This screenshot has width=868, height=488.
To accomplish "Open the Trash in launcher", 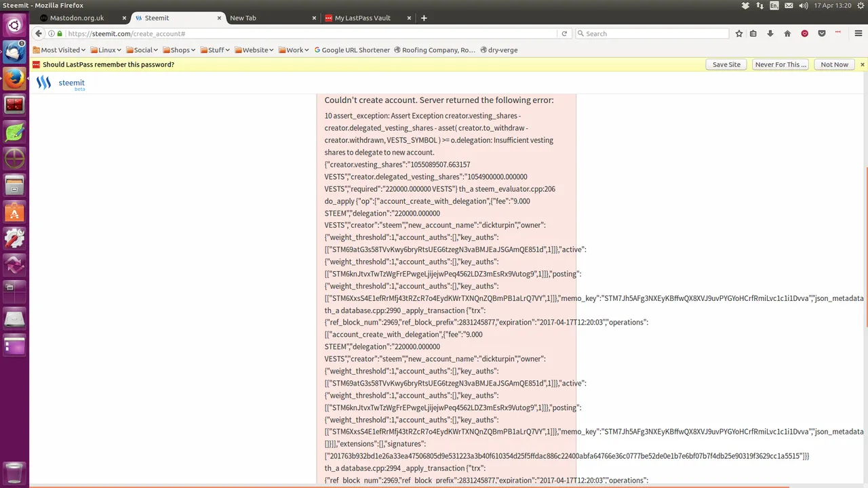I will (x=14, y=472).
